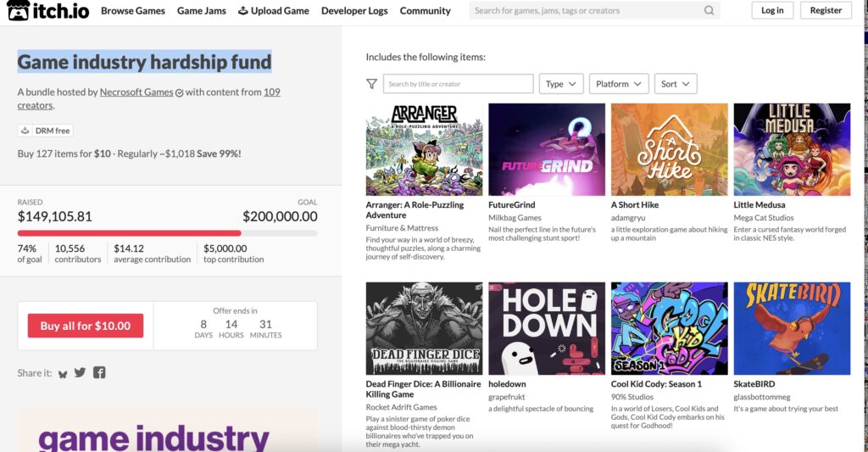Share the bundle on Bluesky
This screenshot has width=868, height=452.
[63, 374]
